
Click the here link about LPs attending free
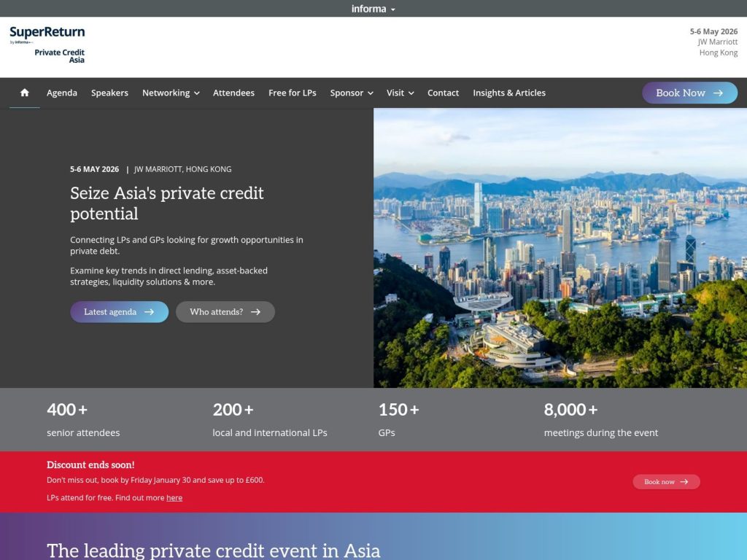(174, 498)
